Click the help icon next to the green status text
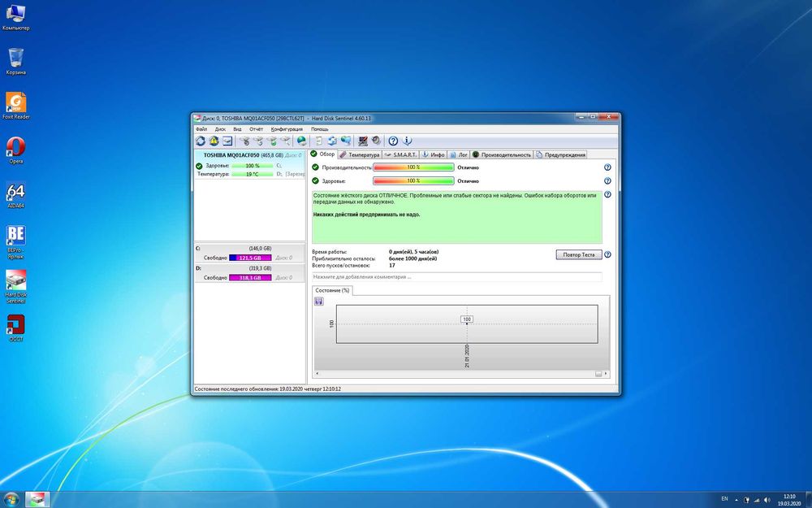Screen dimensions: 812x508 tap(607, 194)
